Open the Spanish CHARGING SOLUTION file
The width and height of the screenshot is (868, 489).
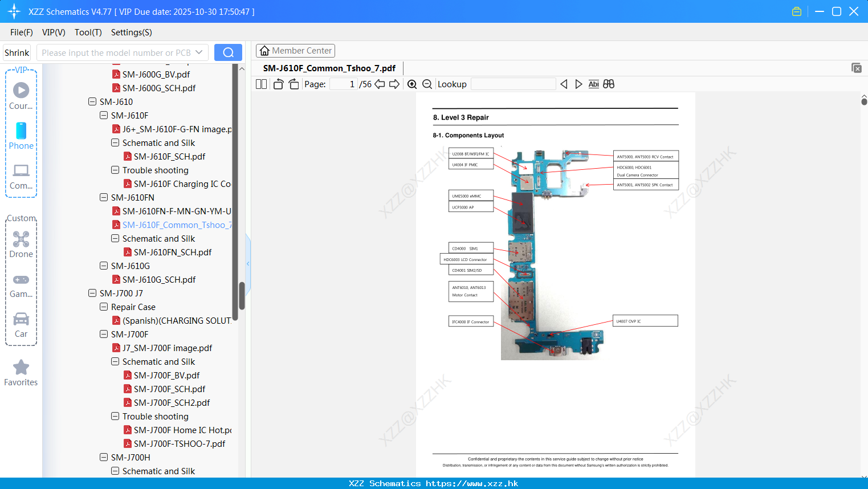click(x=172, y=320)
